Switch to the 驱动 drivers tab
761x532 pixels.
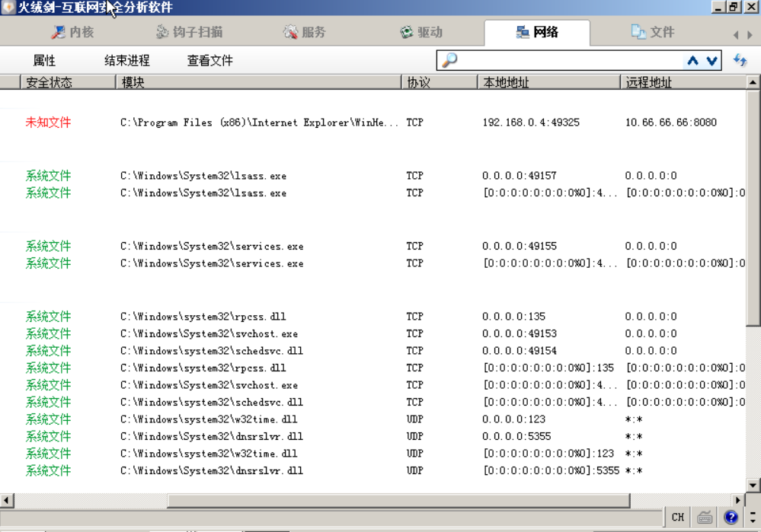[x=421, y=32]
